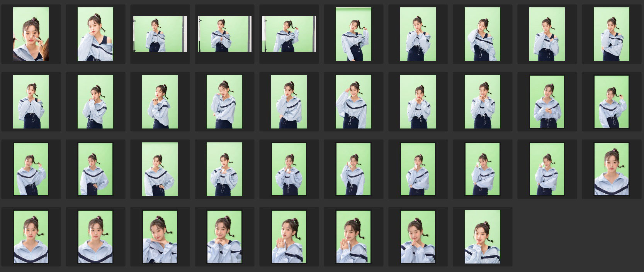Screen dimensions: 644x272
Task: Pick the fifth thumbnail in the third row
Action: point(289,169)
